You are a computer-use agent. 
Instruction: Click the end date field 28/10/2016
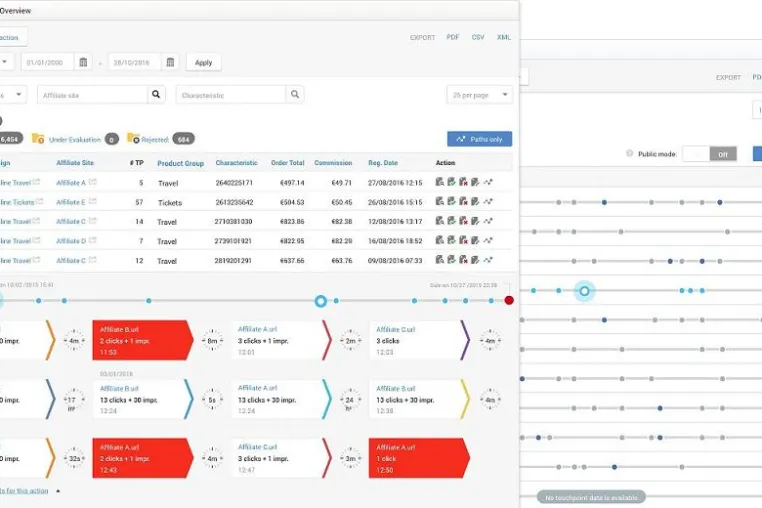(135, 62)
